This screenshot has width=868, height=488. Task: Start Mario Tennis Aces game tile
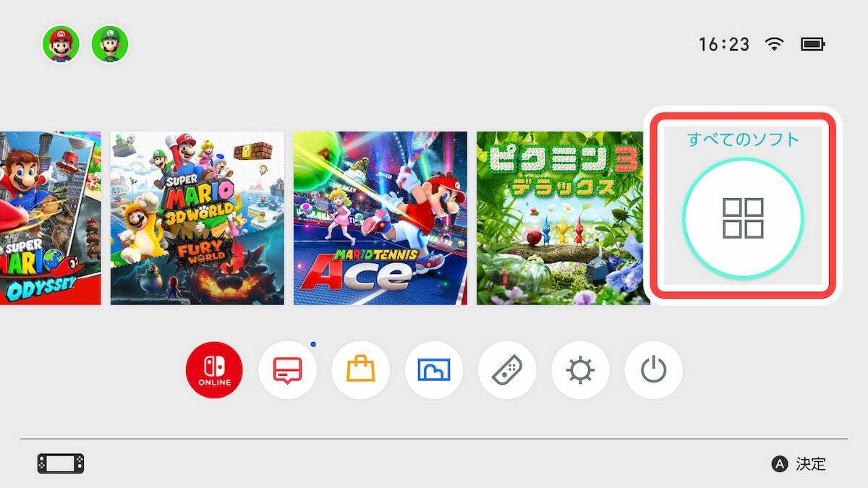(380, 218)
